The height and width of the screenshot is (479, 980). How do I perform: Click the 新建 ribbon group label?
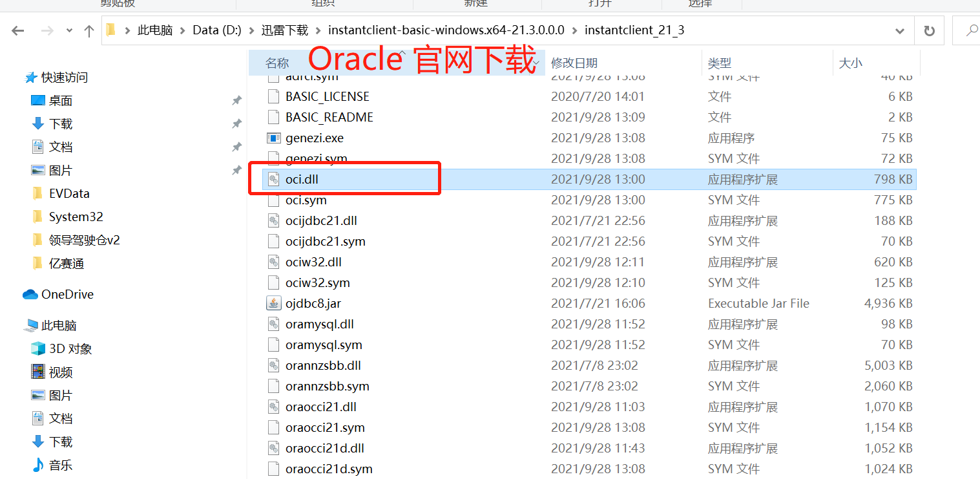pyautogui.click(x=476, y=3)
